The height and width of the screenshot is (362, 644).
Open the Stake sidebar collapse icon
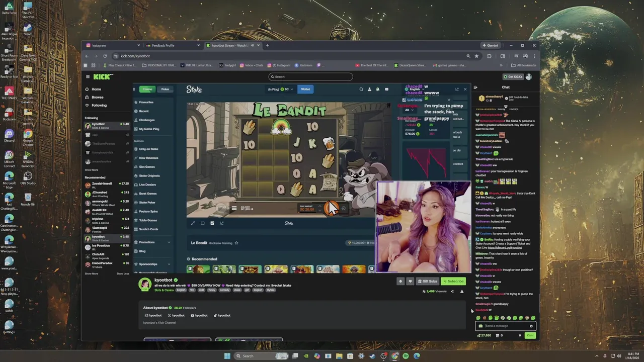point(134,89)
